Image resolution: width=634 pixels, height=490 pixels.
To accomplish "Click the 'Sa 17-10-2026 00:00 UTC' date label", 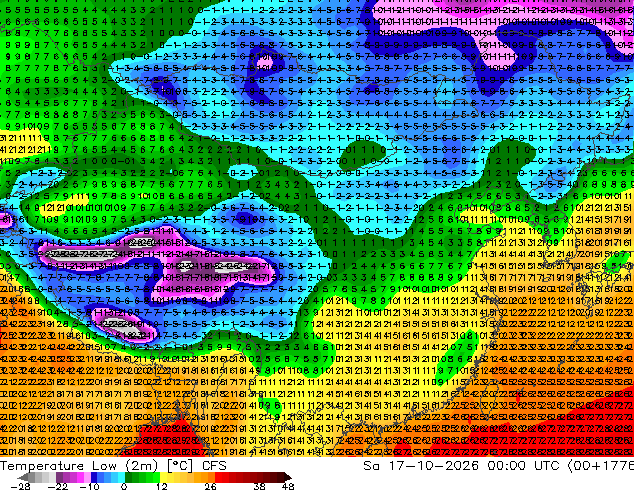I will tap(463, 466).
